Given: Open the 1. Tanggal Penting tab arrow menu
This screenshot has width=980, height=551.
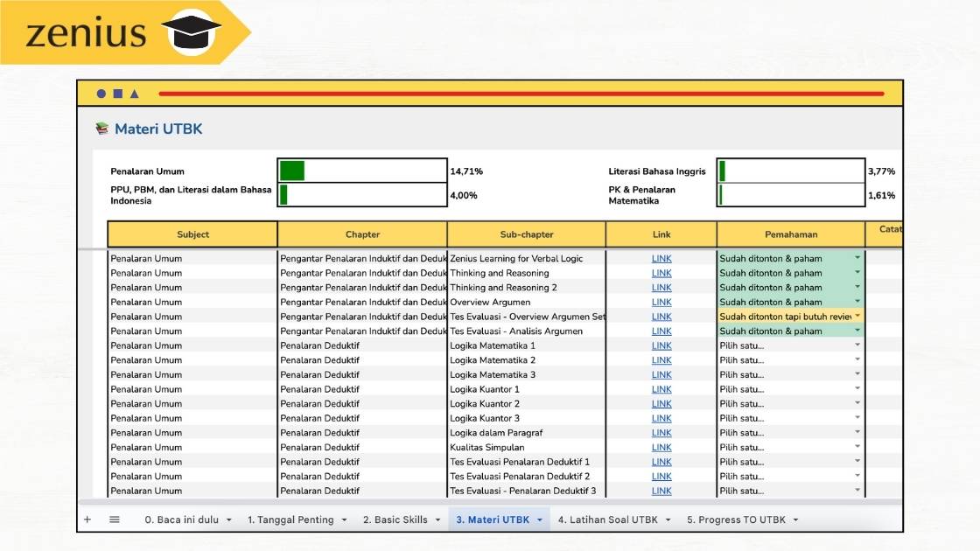Looking at the screenshot, I should pyautogui.click(x=344, y=520).
